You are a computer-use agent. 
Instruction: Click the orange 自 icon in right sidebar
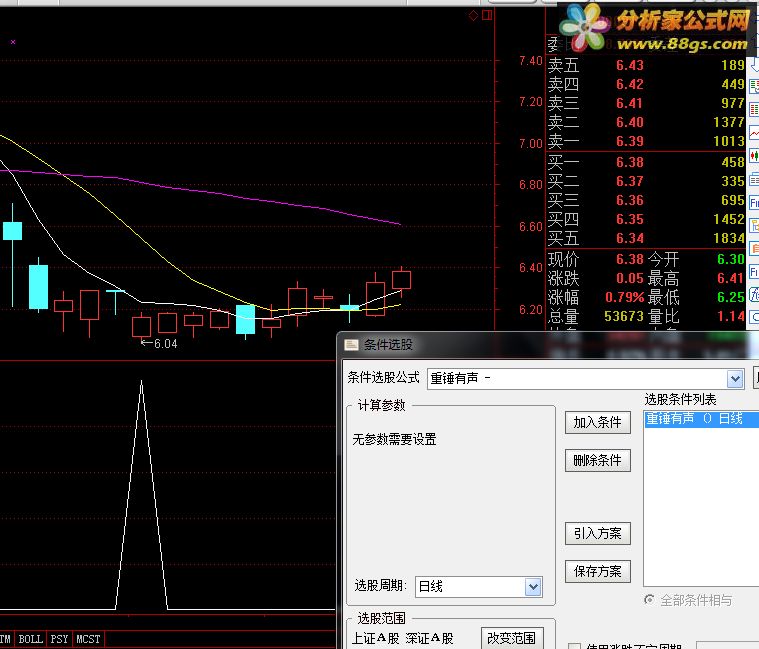(x=754, y=249)
